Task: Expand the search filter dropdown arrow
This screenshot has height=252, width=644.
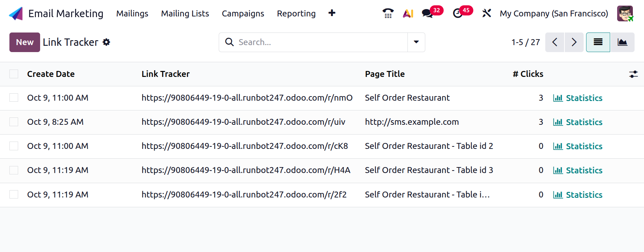Action: coord(416,42)
